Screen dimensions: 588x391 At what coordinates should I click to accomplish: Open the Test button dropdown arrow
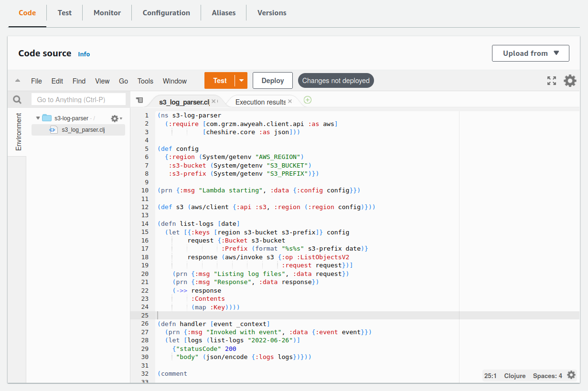pyautogui.click(x=242, y=81)
